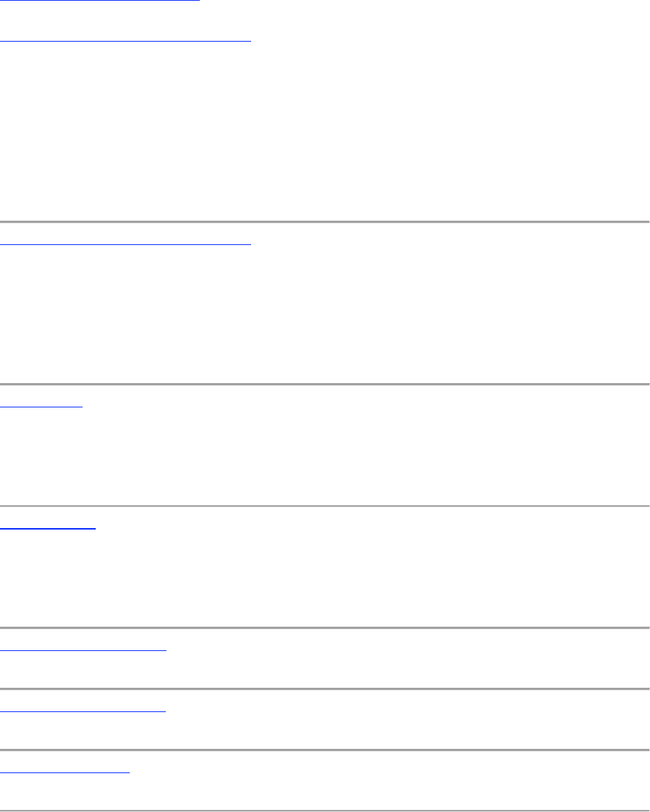The height and width of the screenshot is (812, 650).
Task: Click the second gray horizontal divider line
Action: [325, 384]
